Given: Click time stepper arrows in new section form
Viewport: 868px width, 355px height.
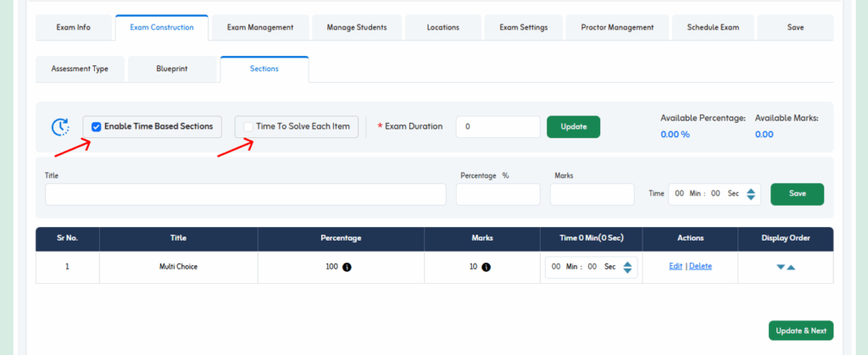Looking at the screenshot, I should click(752, 194).
